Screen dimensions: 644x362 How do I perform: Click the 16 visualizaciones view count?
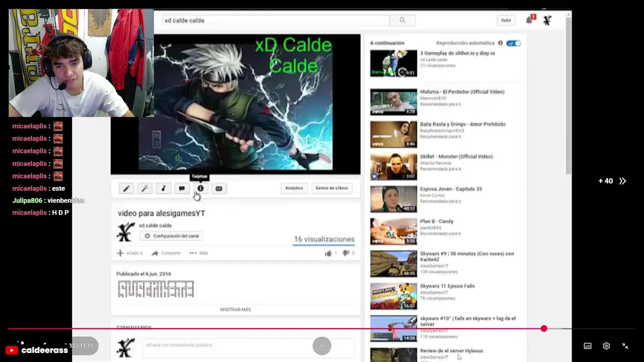324,239
